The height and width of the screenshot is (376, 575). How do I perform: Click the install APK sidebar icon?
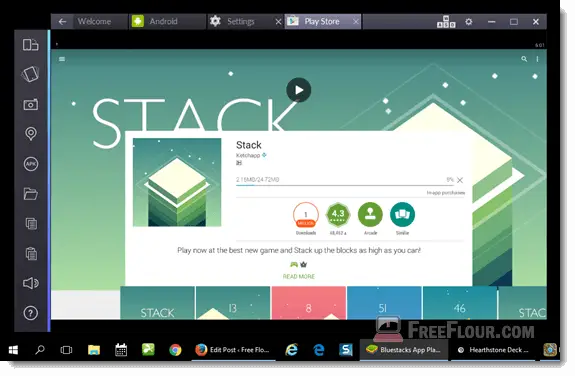point(31,164)
